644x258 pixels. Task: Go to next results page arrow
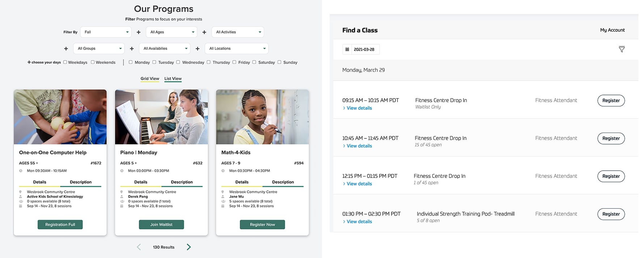(x=188, y=247)
